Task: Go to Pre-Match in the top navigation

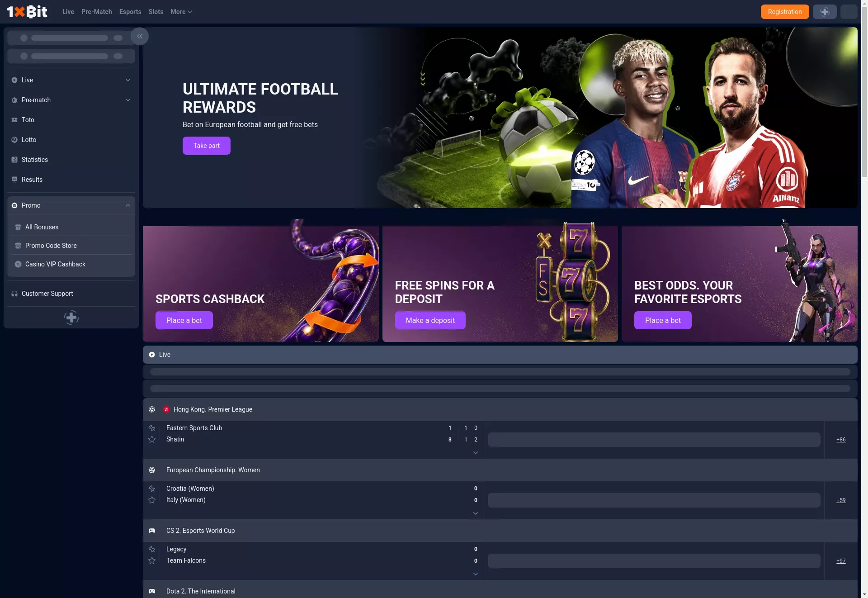Action: pyautogui.click(x=97, y=12)
